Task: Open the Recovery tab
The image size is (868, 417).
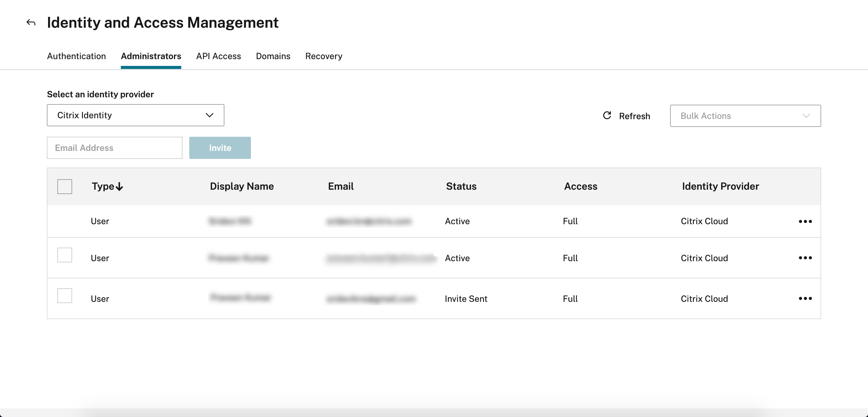Action: click(324, 56)
